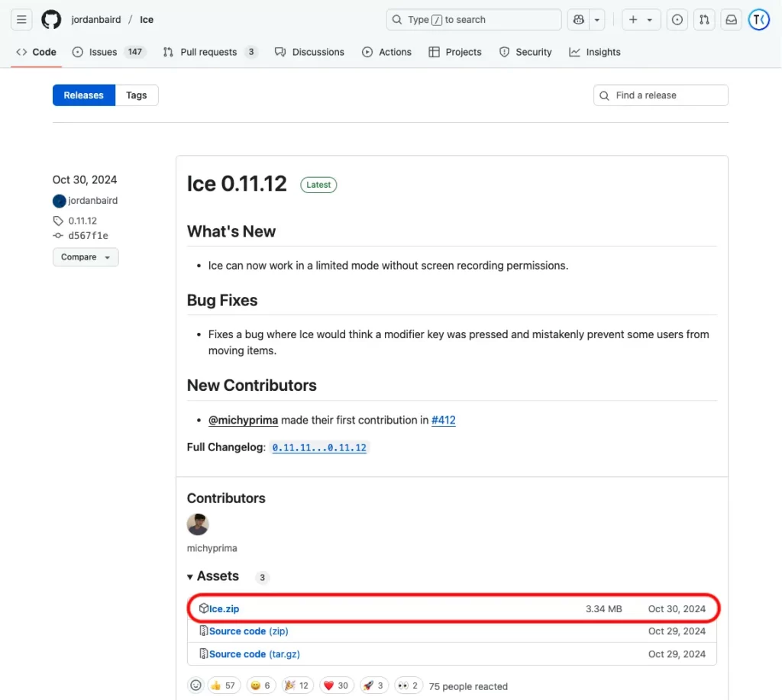Switch to Discussions tab
Image resolution: width=782 pixels, height=700 pixels.
[310, 52]
